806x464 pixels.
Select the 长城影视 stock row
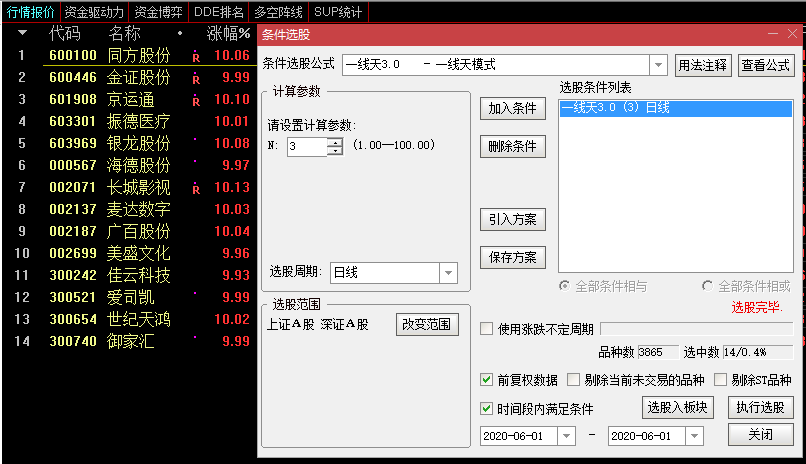(x=138, y=187)
